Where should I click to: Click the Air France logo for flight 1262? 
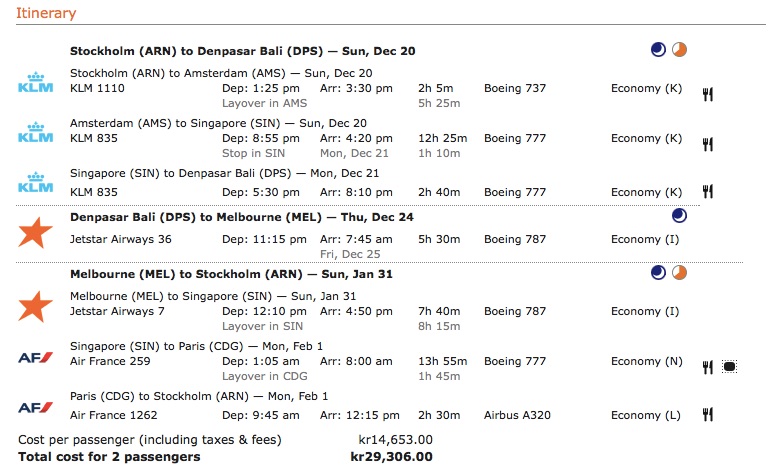pyautogui.click(x=36, y=407)
